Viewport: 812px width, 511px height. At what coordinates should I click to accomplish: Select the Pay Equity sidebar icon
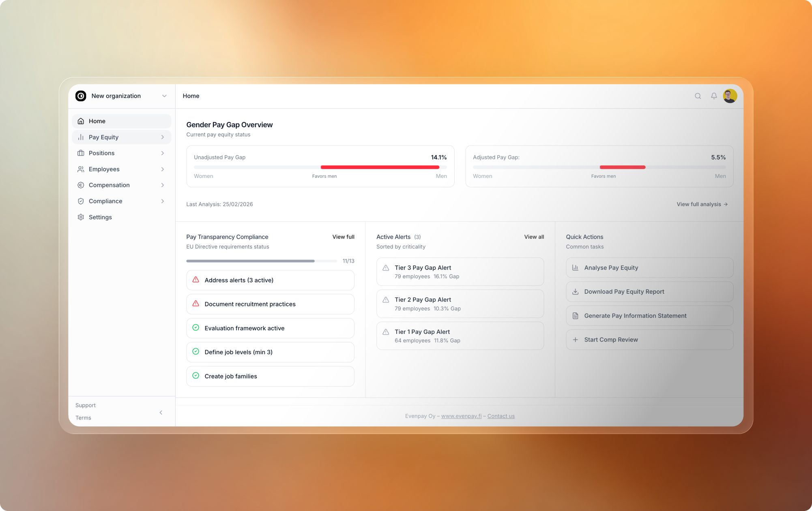(x=81, y=137)
